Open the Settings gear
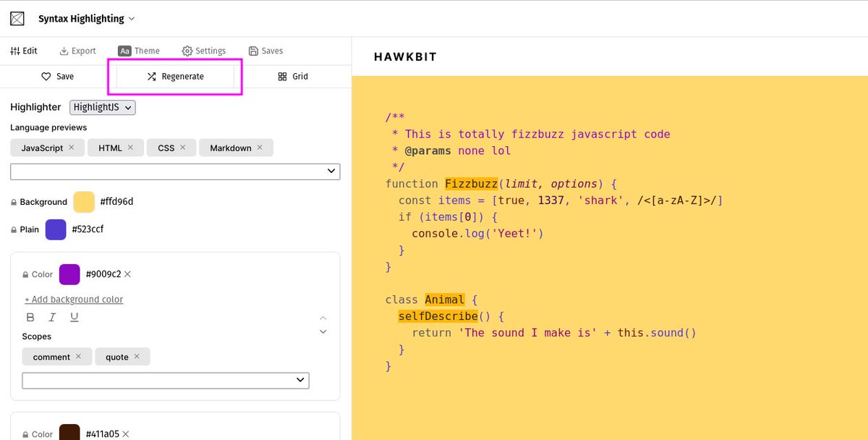Viewport: 868px width, 440px height. pyautogui.click(x=187, y=51)
